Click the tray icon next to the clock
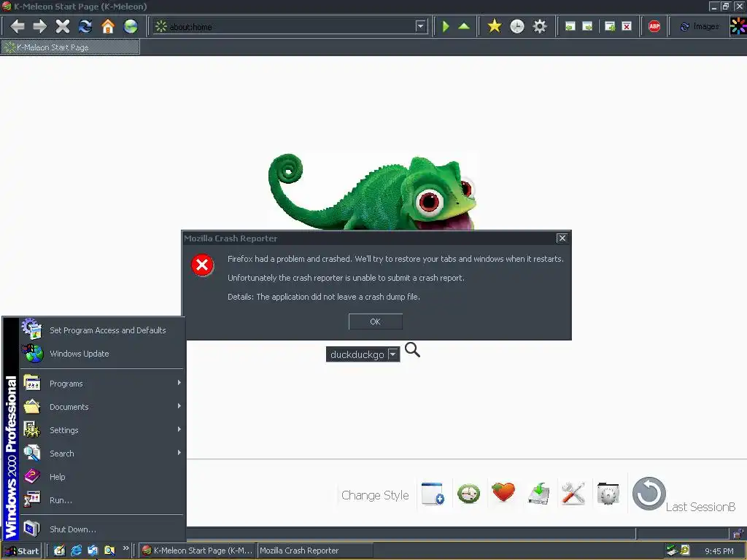 [x=685, y=551]
